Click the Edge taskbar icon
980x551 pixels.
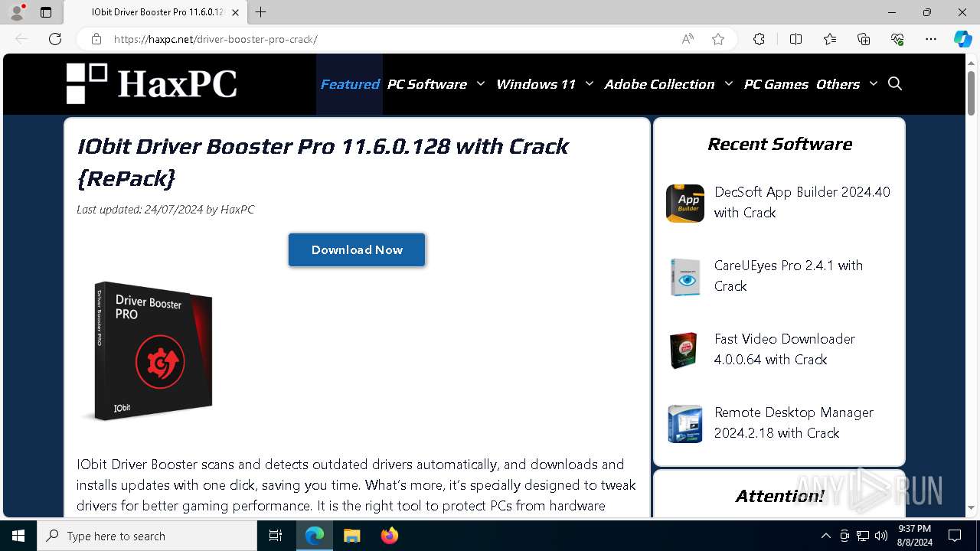315,536
